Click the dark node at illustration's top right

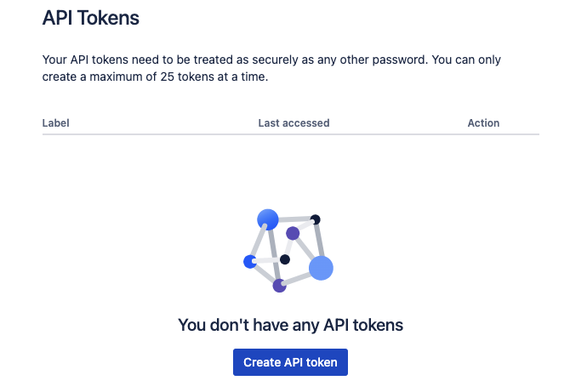click(x=315, y=219)
